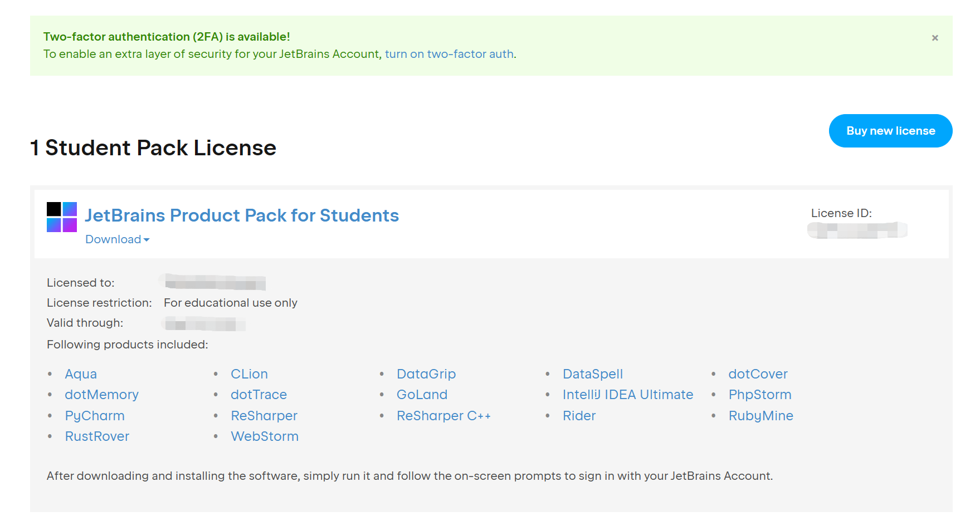Open the turn on two-factor auth link
Image resolution: width=980 pixels, height=521 pixels.
point(449,54)
